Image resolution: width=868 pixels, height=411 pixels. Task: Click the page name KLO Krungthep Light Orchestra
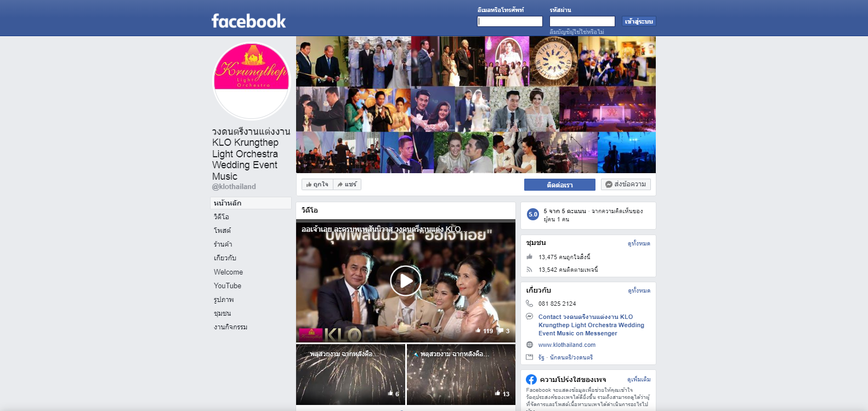pyautogui.click(x=251, y=154)
